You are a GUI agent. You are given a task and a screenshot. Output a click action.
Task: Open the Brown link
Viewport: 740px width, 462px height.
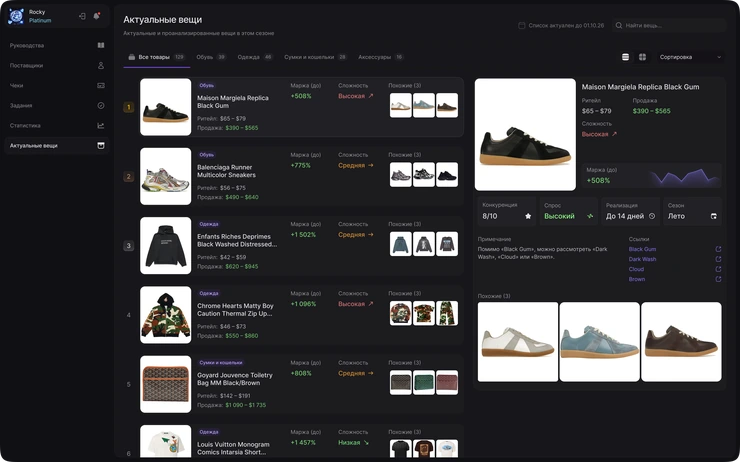click(x=637, y=279)
